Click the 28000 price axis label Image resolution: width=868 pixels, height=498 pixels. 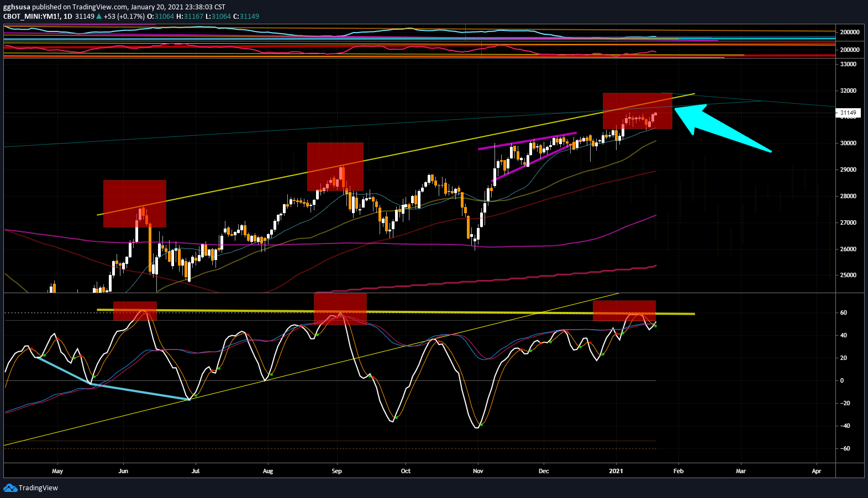click(x=848, y=196)
